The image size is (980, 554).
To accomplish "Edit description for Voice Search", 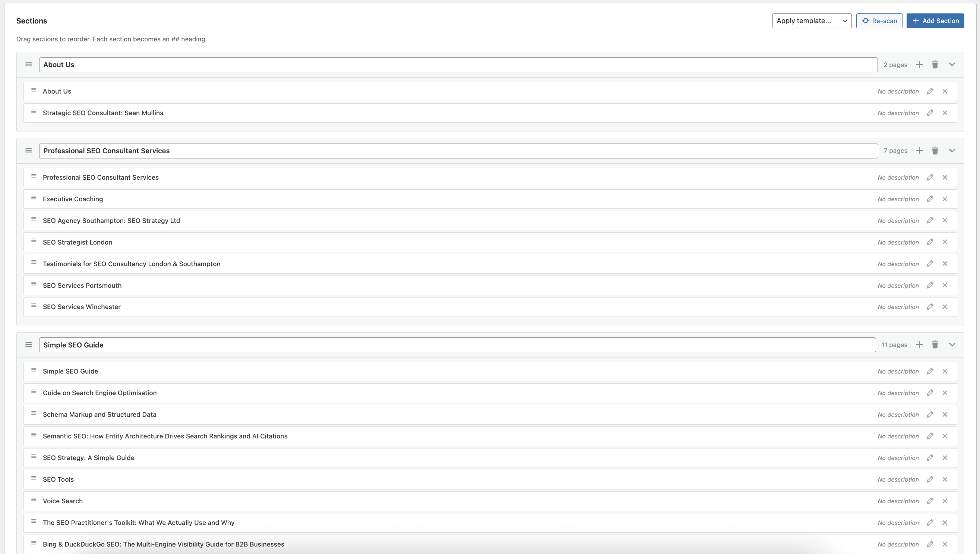I will [930, 501].
